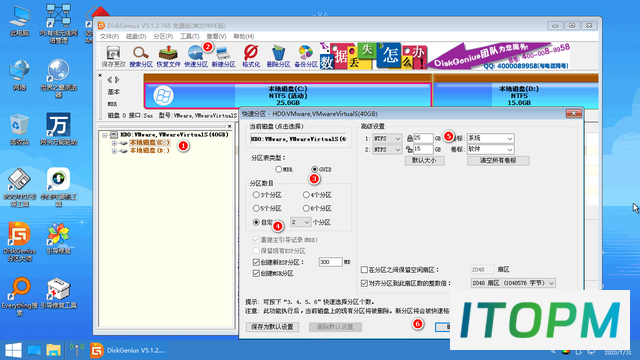Click the 默认大小 default size button
This screenshot has height=360, width=640.
coord(424,160)
